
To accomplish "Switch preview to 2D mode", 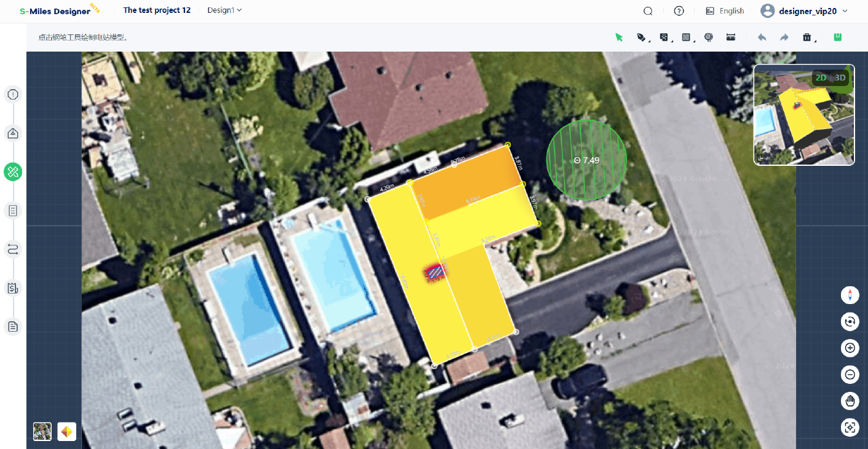I will pos(821,78).
